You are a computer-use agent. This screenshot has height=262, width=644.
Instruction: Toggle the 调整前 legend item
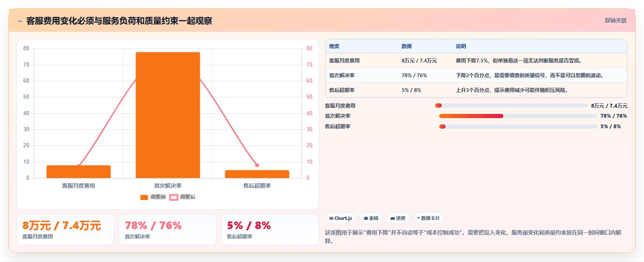click(x=153, y=197)
